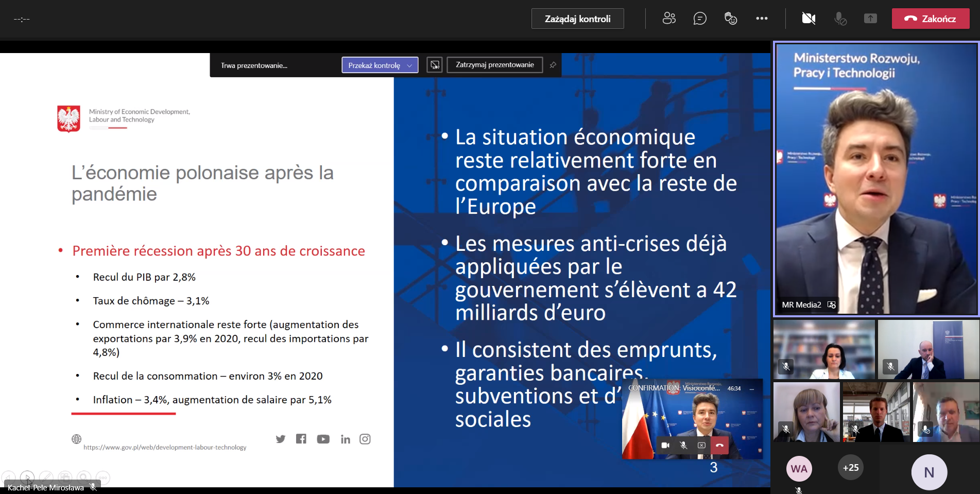Click the Twitter bird icon on slide
The image size is (980, 494).
(280, 439)
